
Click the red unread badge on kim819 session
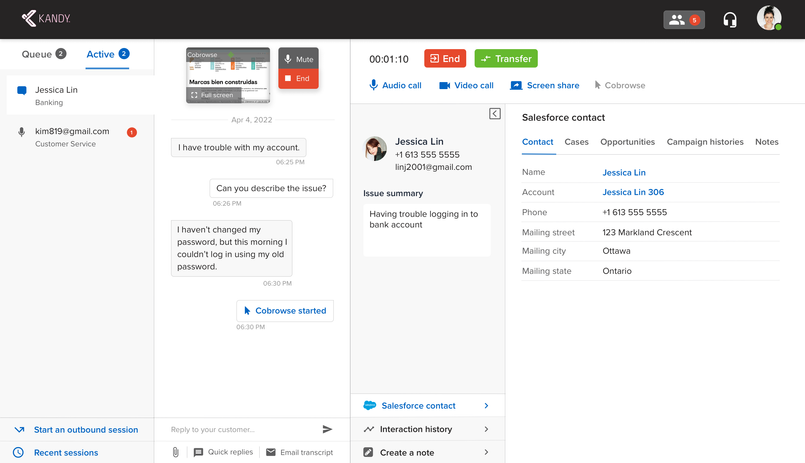(x=132, y=132)
